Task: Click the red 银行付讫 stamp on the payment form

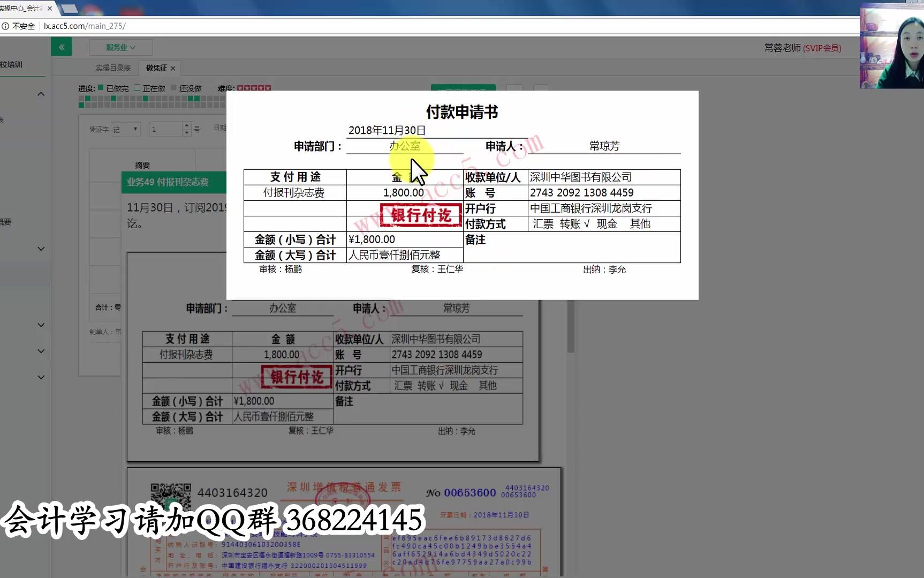Action: point(420,215)
